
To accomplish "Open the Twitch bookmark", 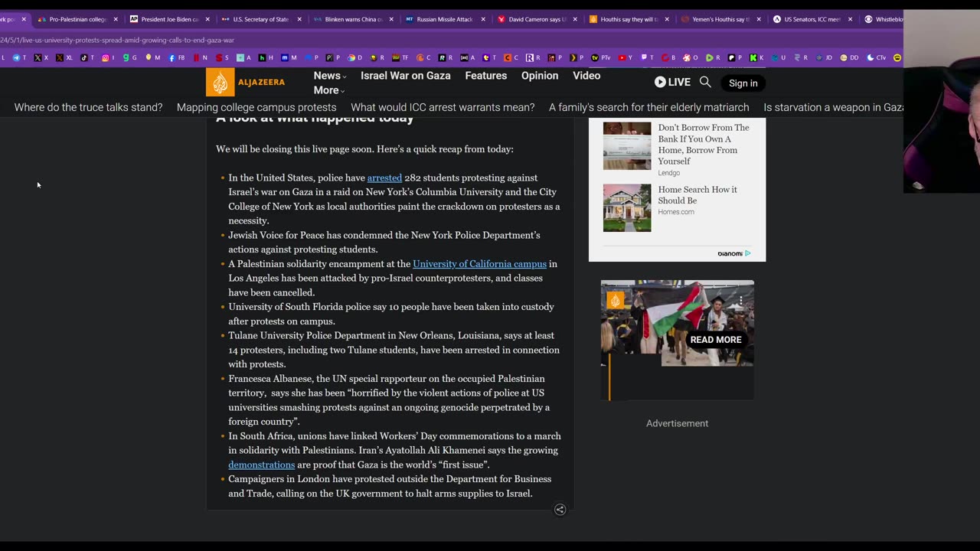I will [x=648, y=57].
